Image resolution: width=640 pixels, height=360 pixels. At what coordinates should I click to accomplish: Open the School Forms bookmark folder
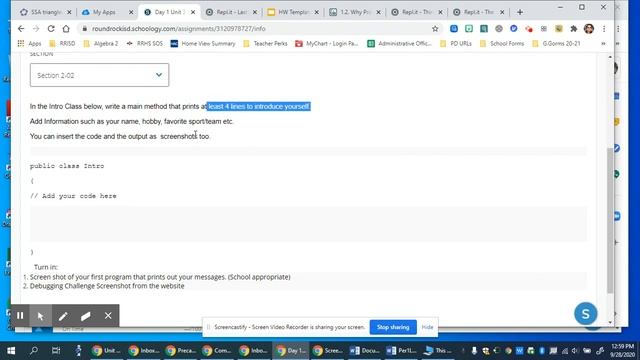point(502,43)
